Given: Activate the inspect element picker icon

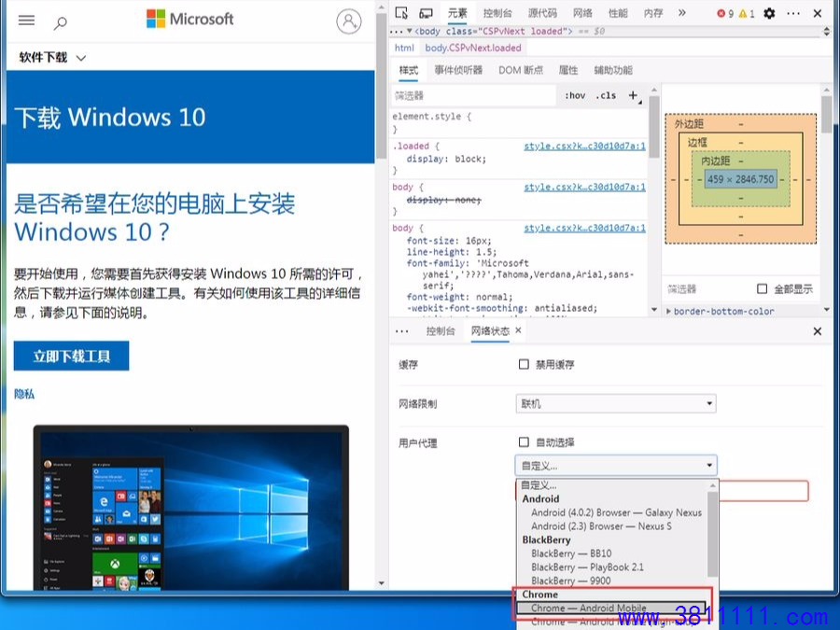Looking at the screenshot, I should 401,13.
